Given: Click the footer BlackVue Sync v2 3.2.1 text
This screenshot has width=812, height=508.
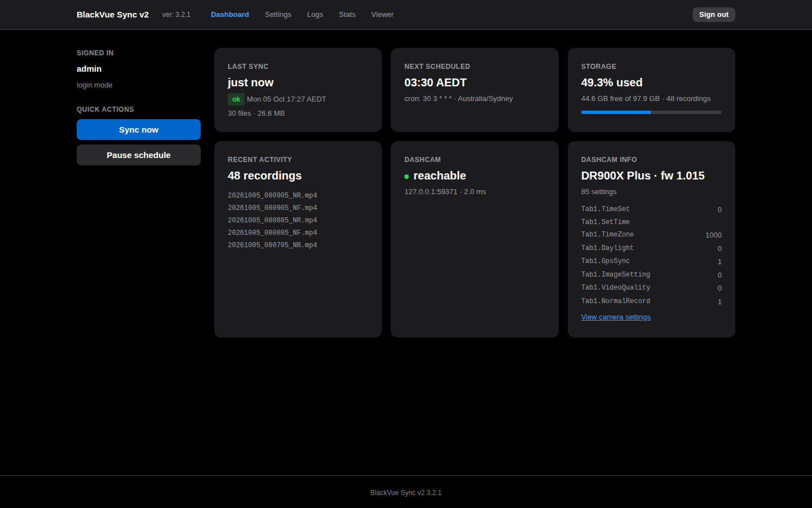Looking at the screenshot, I should pyautogui.click(x=406, y=493).
